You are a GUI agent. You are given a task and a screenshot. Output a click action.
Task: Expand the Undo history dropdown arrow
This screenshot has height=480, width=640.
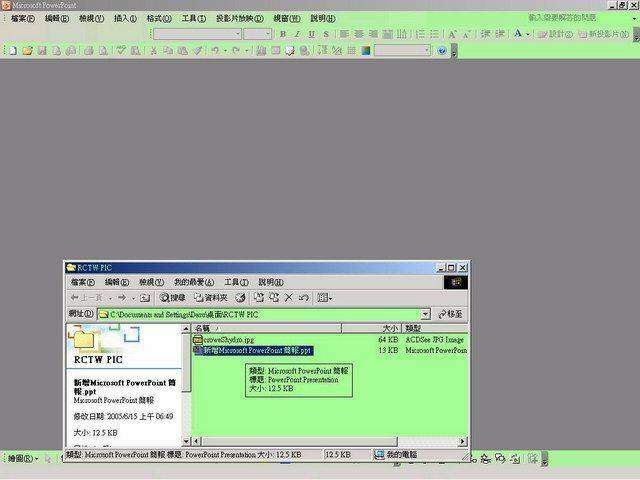(225, 51)
